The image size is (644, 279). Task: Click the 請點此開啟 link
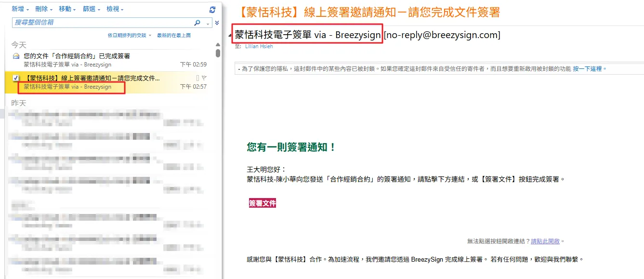[x=546, y=241]
